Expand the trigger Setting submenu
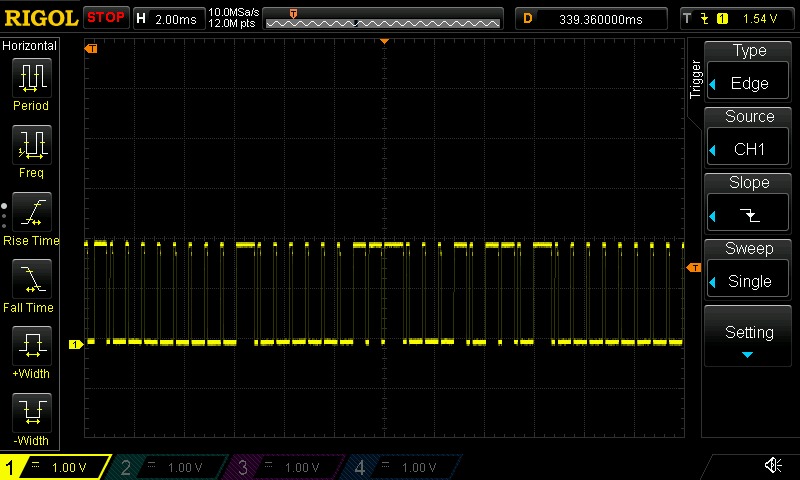The image size is (800, 480). tap(749, 338)
